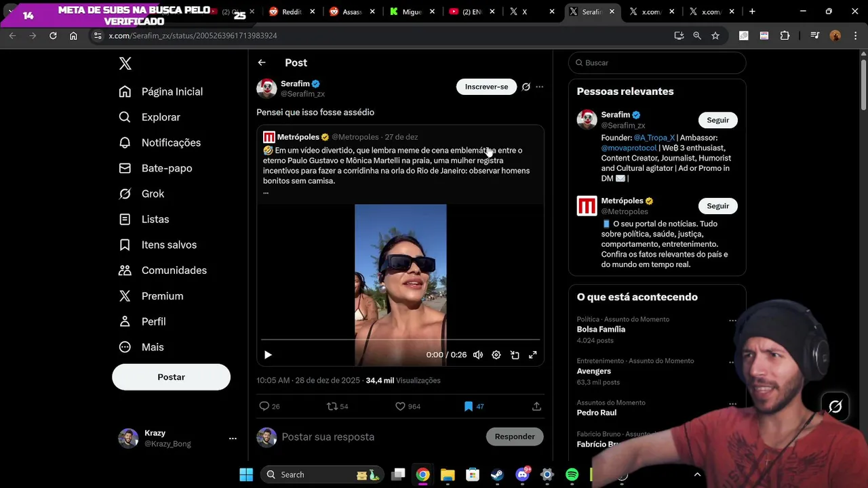Open the Bolsa Família trending topic
The image size is (868, 488).
pyautogui.click(x=601, y=329)
